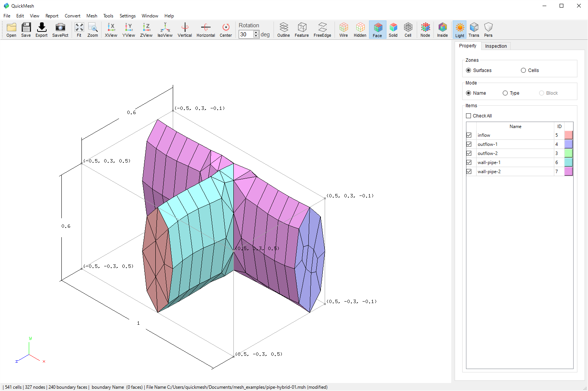
Task: Open the Convert menu
Action: [x=72, y=16]
